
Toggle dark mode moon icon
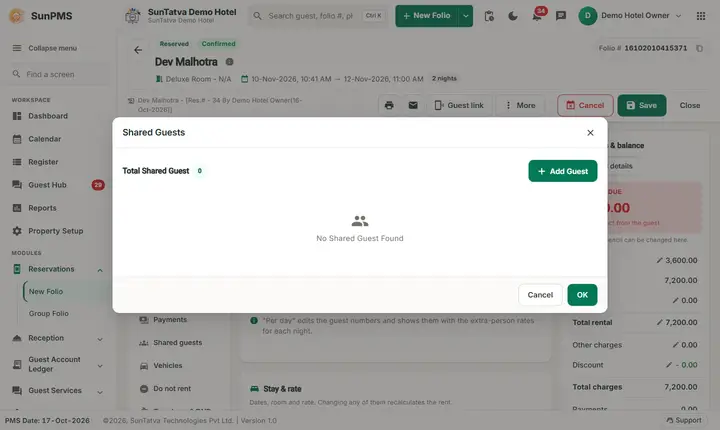coord(513,16)
